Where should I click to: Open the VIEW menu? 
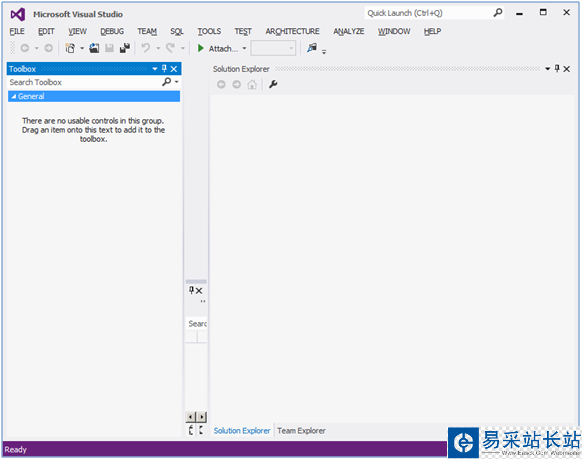77,32
